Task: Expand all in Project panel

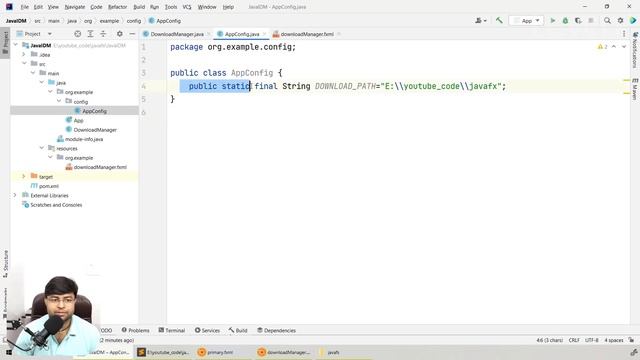Action: click(90, 34)
